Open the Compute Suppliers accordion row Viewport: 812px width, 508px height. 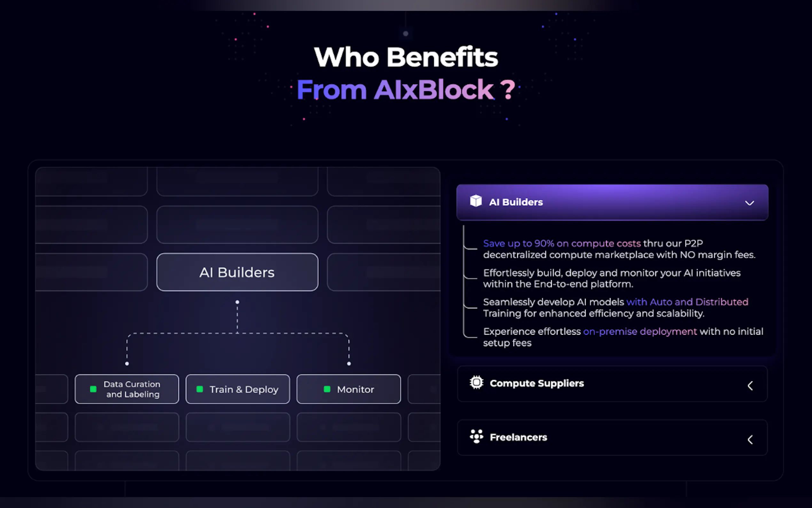click(x=612, y=384)
